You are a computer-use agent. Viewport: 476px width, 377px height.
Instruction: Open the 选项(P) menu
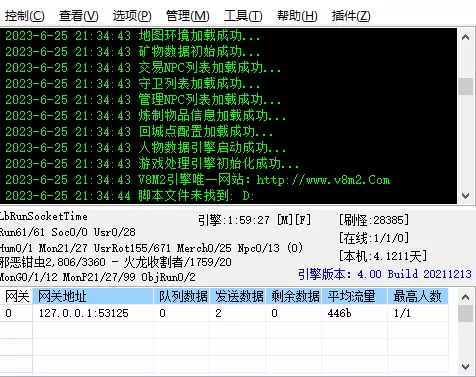(132, 16)
